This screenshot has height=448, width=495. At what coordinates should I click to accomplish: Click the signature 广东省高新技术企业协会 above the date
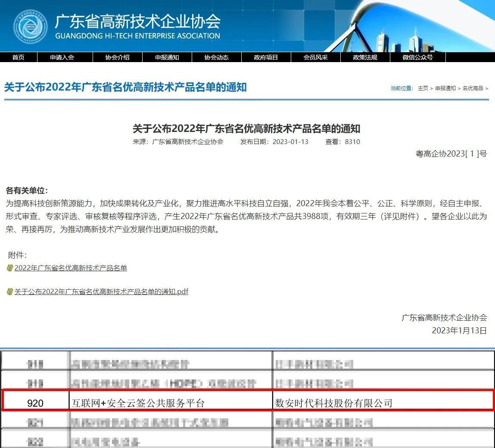[x=445, y=317]
